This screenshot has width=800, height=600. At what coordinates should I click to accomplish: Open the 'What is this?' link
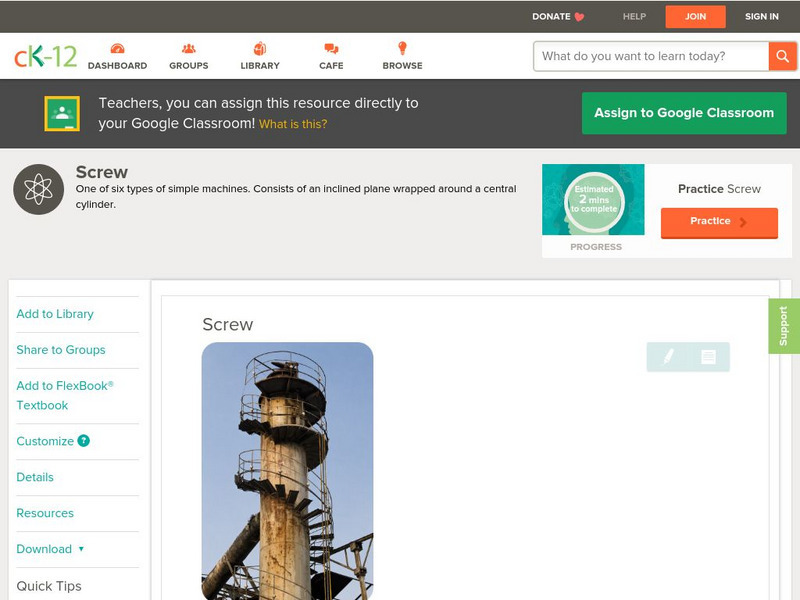click(x=293, y=124)
